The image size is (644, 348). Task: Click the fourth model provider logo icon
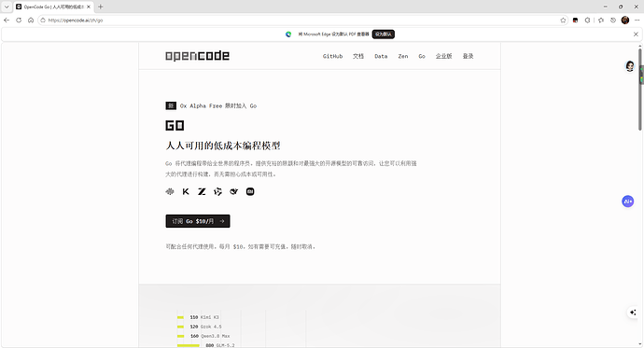[217, 191]
